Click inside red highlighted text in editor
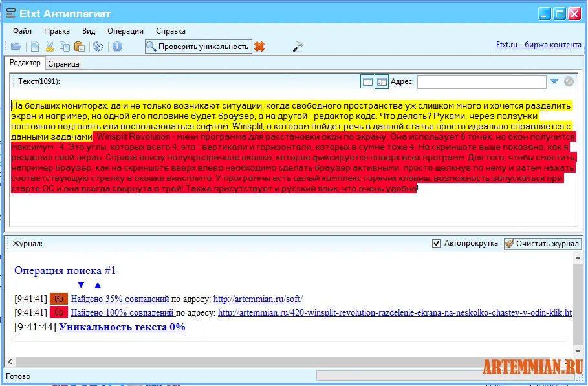The width and height of the screenshot is (588, 386). click(292, 163)
